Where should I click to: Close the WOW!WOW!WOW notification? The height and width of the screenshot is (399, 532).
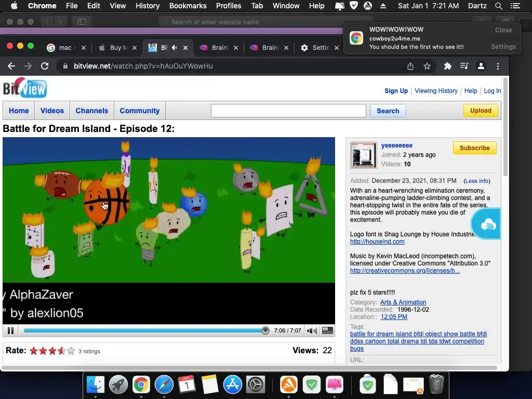pos(503,30)
